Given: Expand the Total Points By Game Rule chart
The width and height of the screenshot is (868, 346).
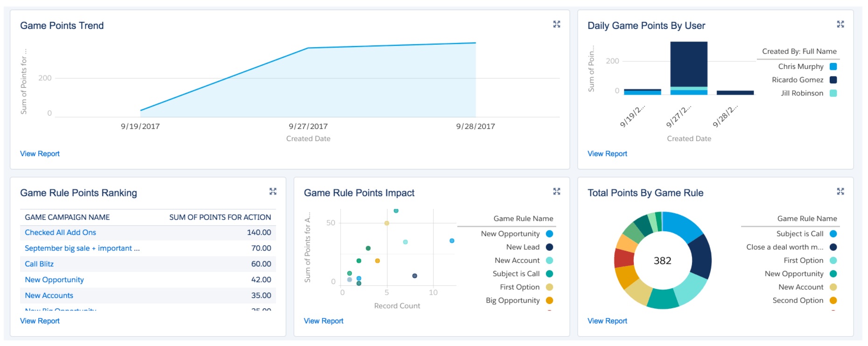Looking at the screenshot, I should (840, 192).
